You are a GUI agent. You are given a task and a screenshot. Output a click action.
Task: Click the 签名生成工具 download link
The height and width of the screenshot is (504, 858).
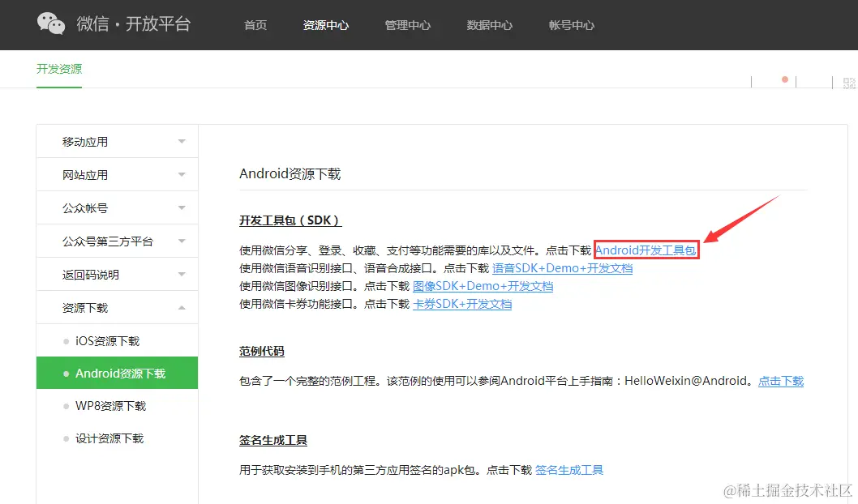click(569, 470)
